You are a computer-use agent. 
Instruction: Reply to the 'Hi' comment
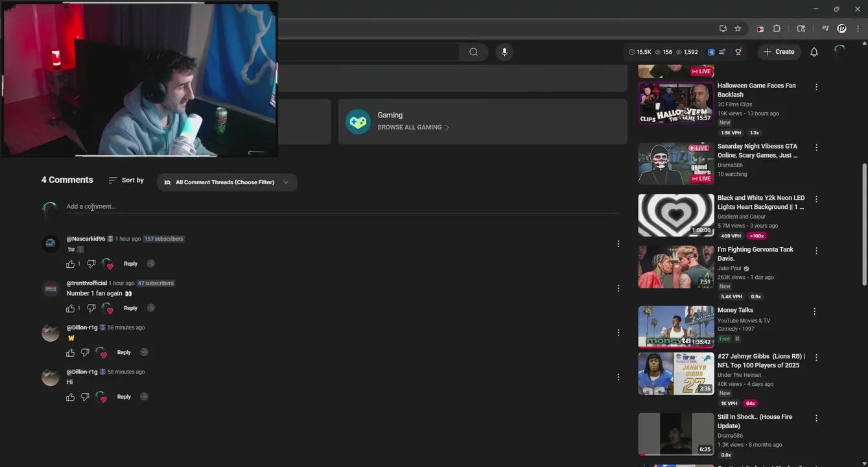pos(124,397)
